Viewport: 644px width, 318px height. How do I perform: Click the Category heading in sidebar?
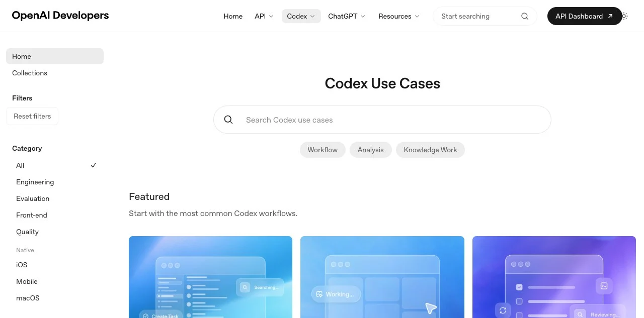[x=27, y=148]
